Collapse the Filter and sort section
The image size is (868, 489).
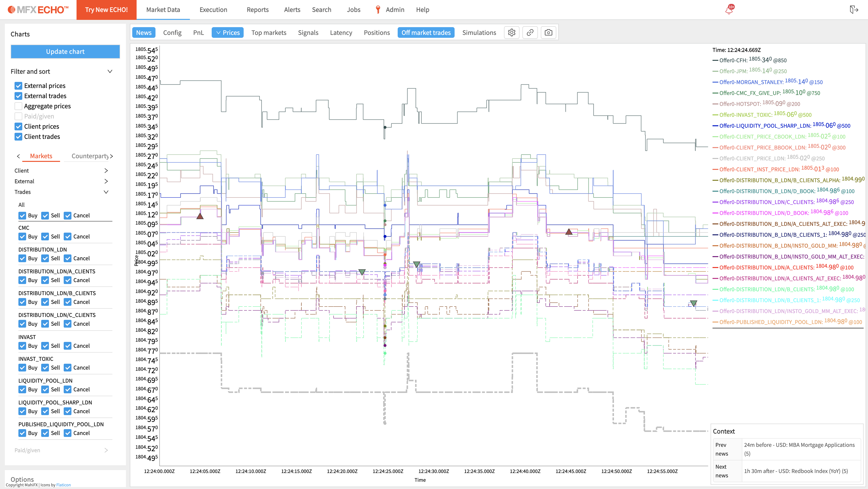point(109,71)
